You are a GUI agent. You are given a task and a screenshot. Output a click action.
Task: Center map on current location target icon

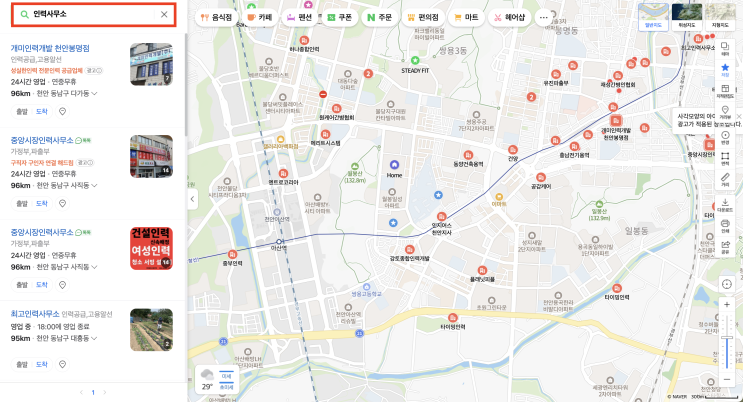(x=726, y=284)
